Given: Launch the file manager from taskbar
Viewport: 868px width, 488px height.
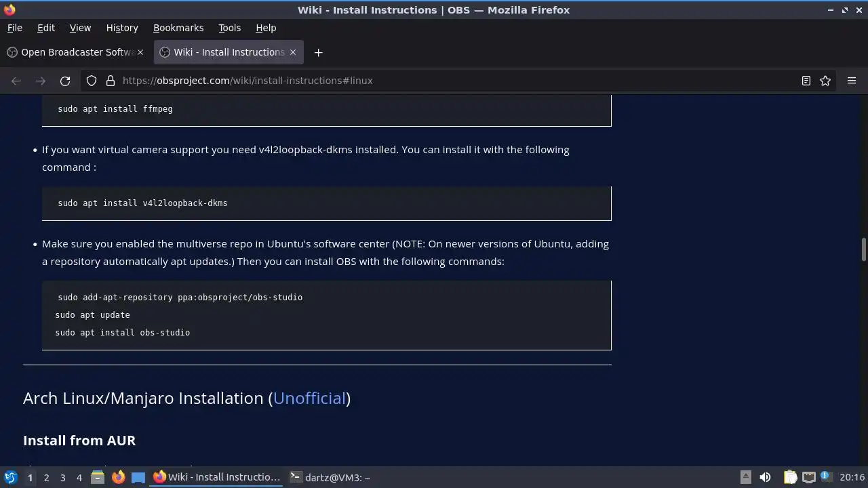Looking at the screenshot, I should [98, 477].
